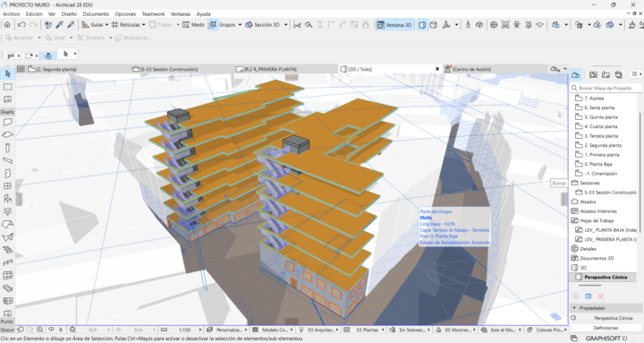Select the Wall tool in the toolbox
This screenshot has width=644, height=343.
(7, 122)
